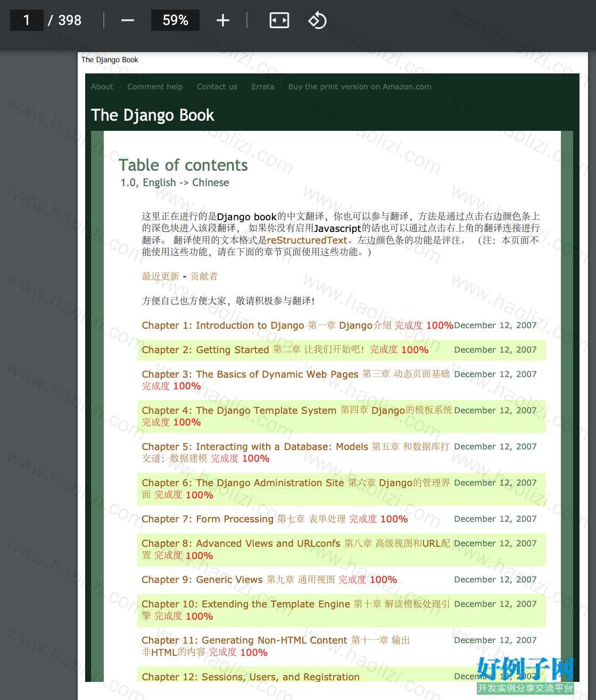Toggle the fit to width icon
Image resolution: width=596 pixels, height=700 pixels.
pyautogui.click(x=279, y=20)
